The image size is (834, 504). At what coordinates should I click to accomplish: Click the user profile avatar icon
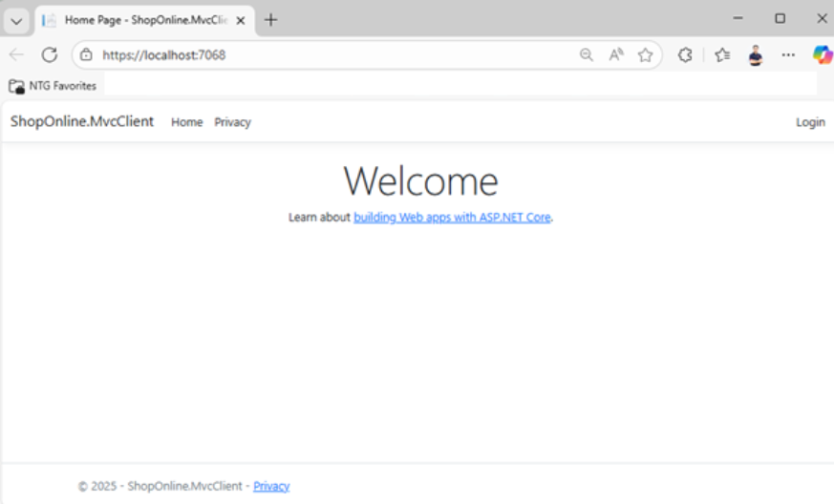(x=756, y=55)
